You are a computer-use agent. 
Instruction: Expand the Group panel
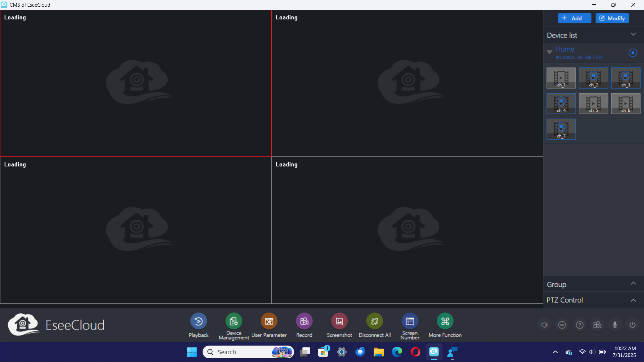(x=633, y=284)
